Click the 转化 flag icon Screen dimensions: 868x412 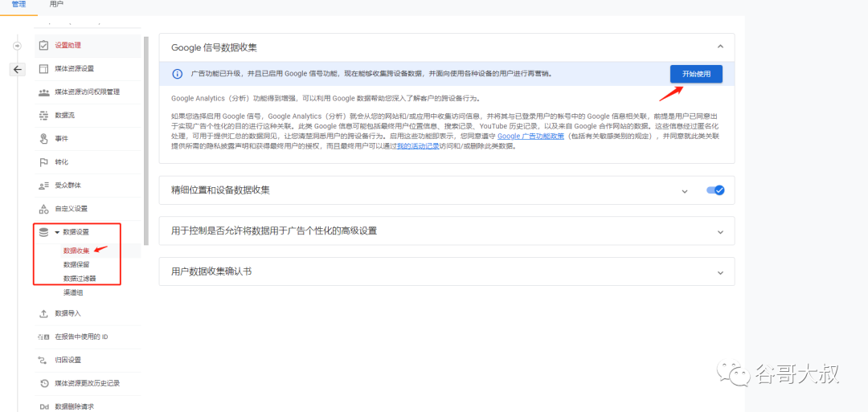(x=43, y=162)
